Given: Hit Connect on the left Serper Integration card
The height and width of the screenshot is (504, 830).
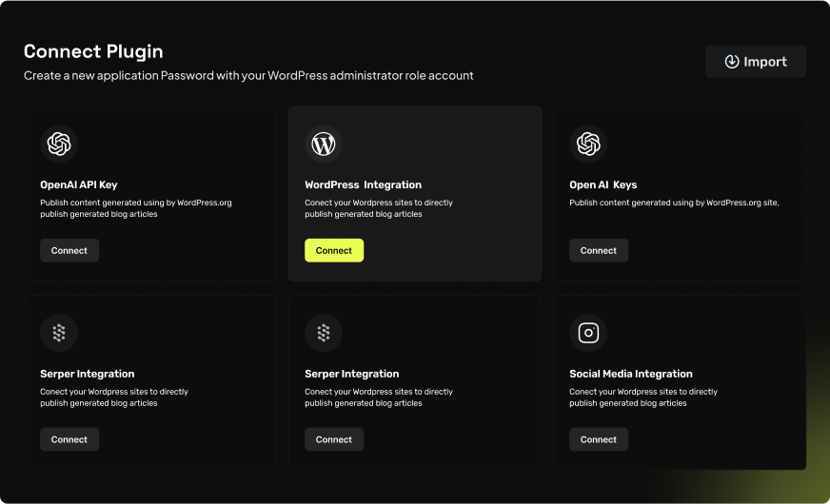Looking at the screenshot, I should (69, 439).
